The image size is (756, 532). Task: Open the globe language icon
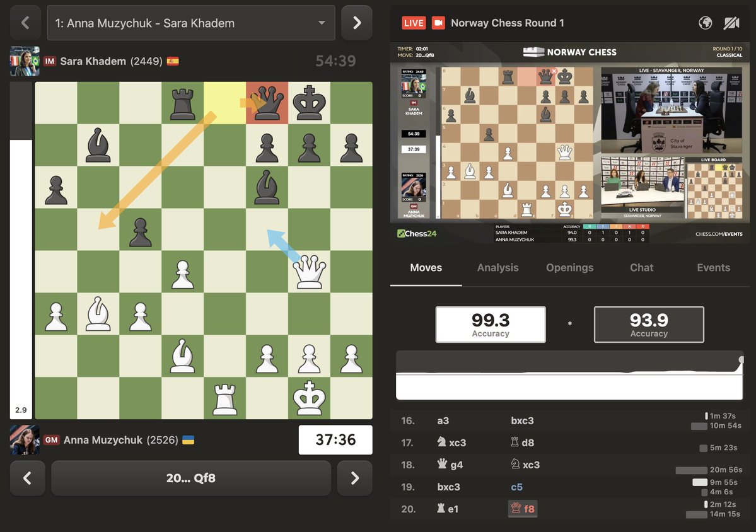pyautogui.click(x=705, y=23)
